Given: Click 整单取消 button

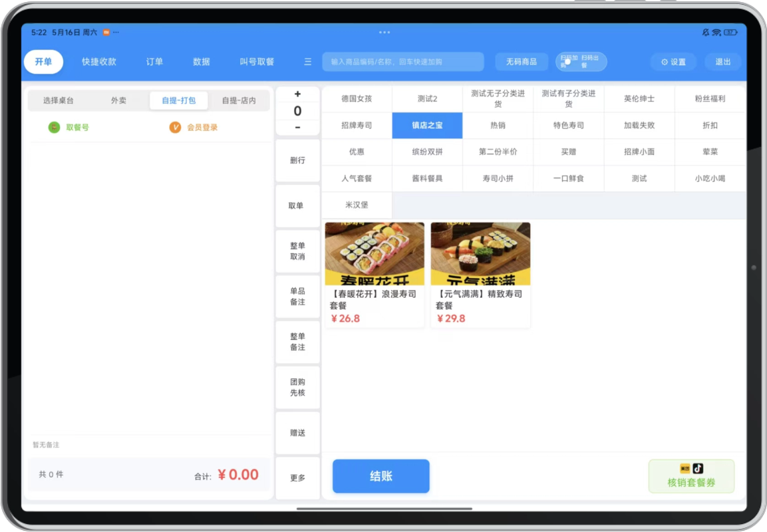Looking at the screenshot, I should (297, 251).
